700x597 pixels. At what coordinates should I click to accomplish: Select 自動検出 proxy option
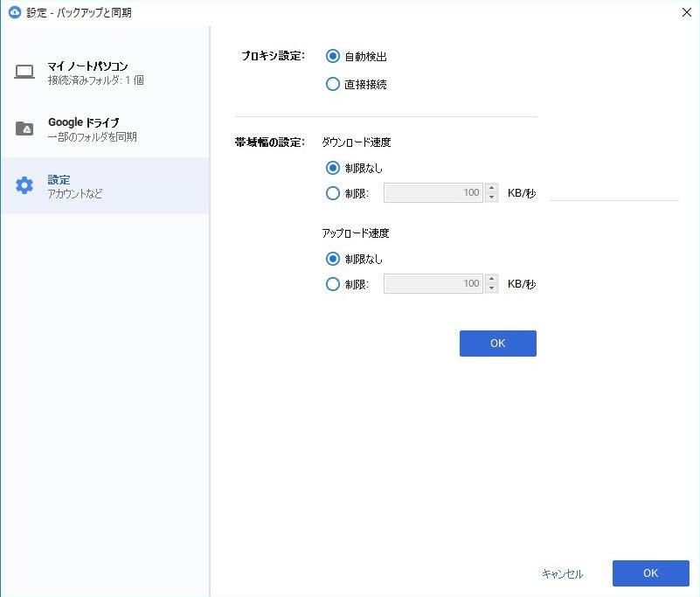pyautogui.click(x=333, y=56)
